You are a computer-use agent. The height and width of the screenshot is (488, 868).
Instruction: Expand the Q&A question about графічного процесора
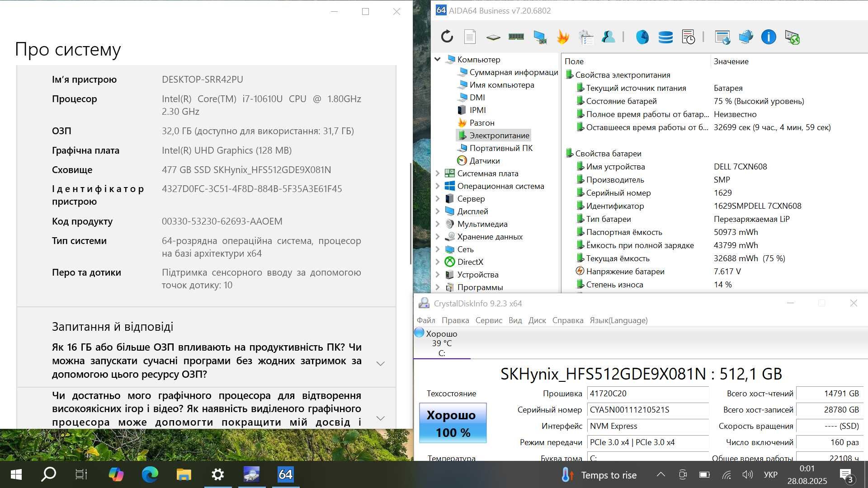click(380, 418)
